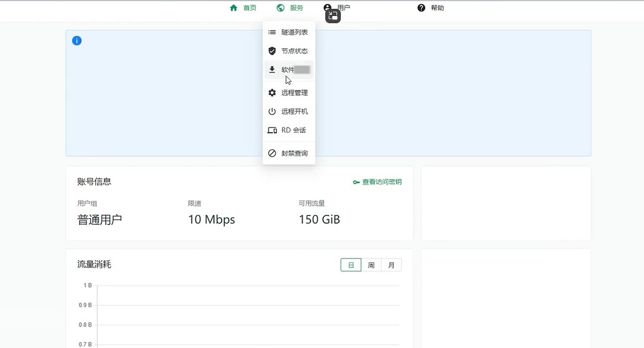Click the dark overlay icon near 用户
The width and height of the screenshot is (644, 348).
click(x=332, y=16)
